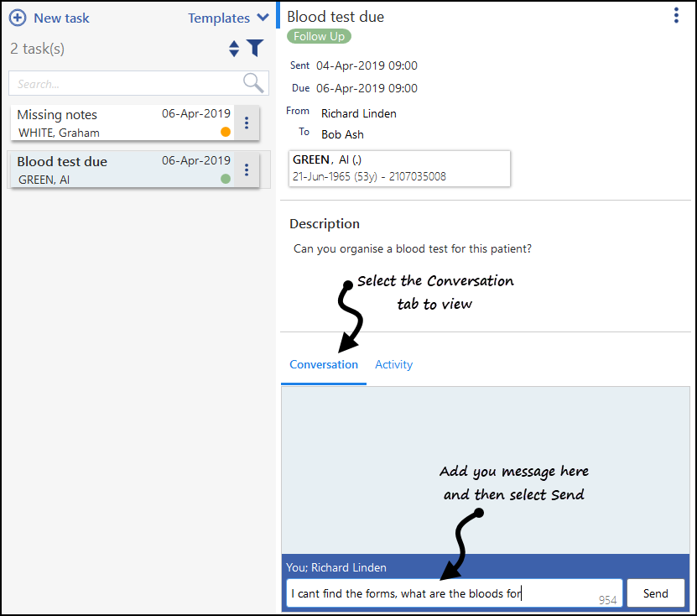Select the Blood test due task card
The width and height of the screenshot is (697, 616).
click(x=122, y=170)
